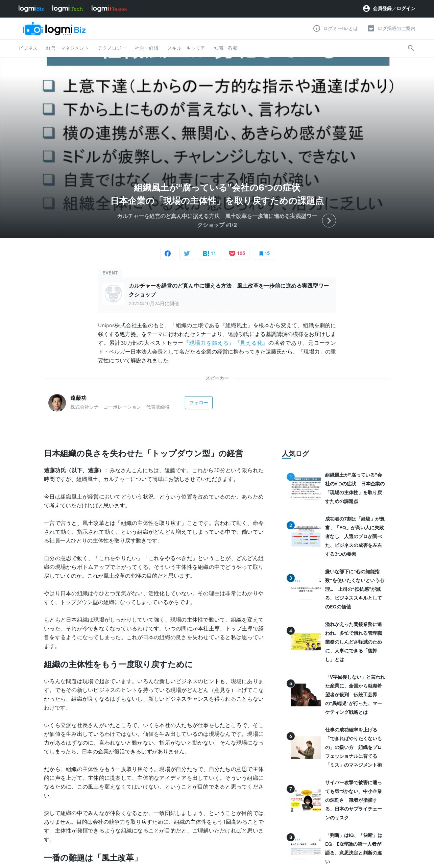Open popular log 組織風土が“腐っている”会社の6つの症状

coord(355,488)
